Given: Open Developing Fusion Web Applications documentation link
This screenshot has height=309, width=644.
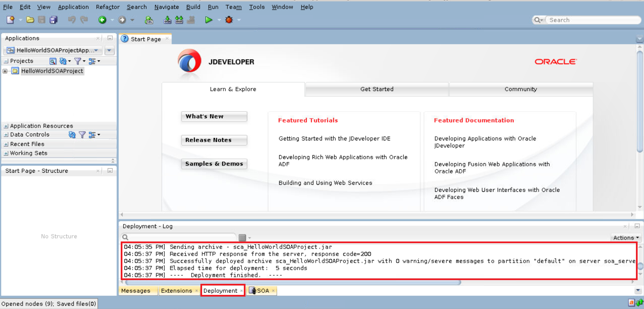Looking at the screenshot, I should click(x=492, y=168).
